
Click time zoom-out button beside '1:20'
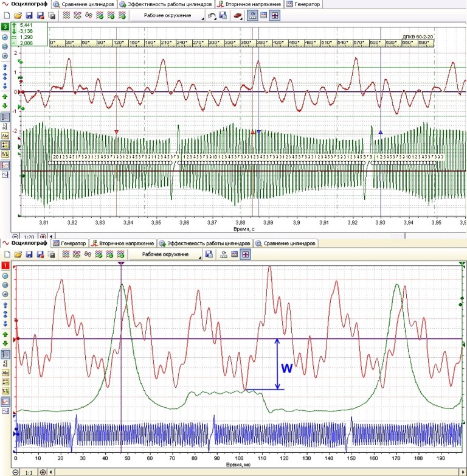coord(15,237)
